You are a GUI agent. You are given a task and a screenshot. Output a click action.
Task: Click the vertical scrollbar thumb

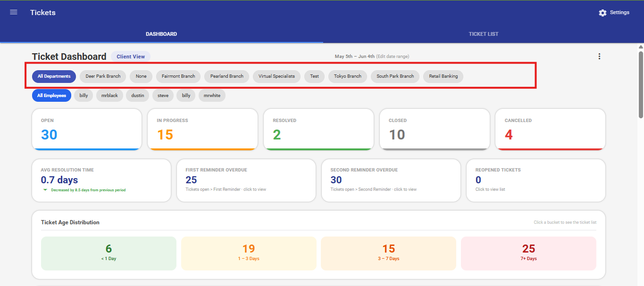[x=641, y=85]
